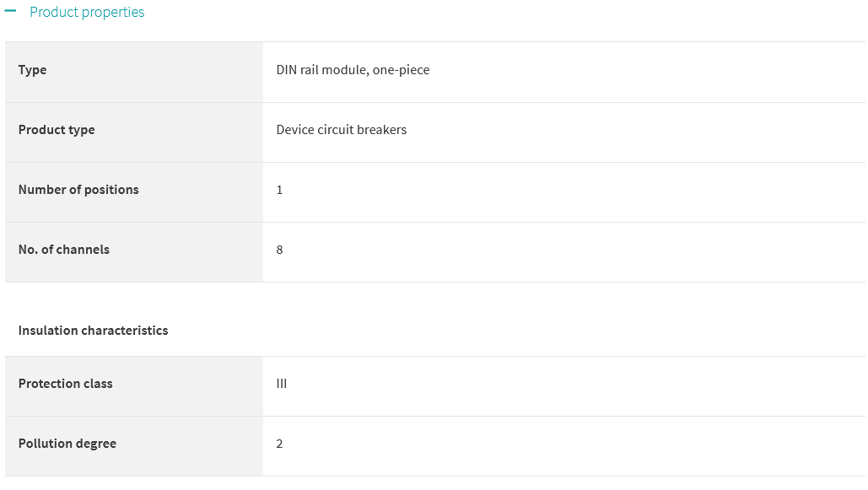Click the Product properties heading link
This screenshot has height=490, width=868.
tap(87, 12)
